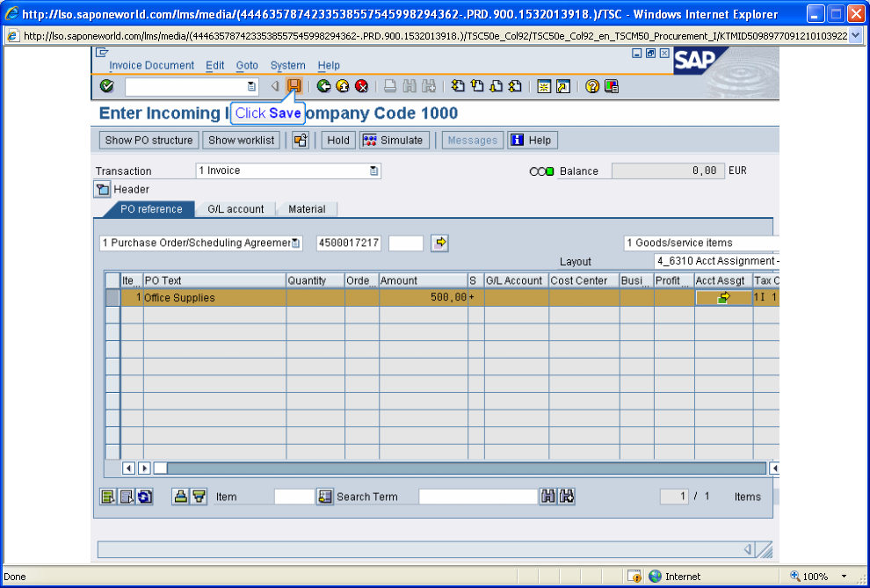Click the Print icon in the toolbar
This screenshot has width=870, height=588.
[390, 86]
